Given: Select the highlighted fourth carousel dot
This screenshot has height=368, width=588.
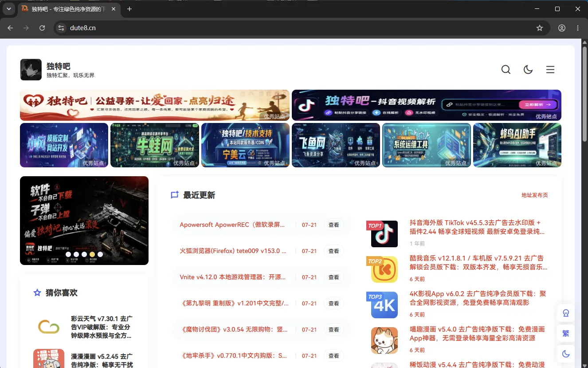Looking at the screenshot, I should coord(92,254).
